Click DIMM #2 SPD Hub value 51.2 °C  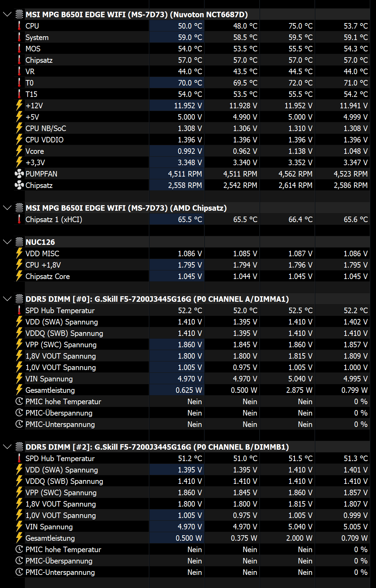click(190, 458)
